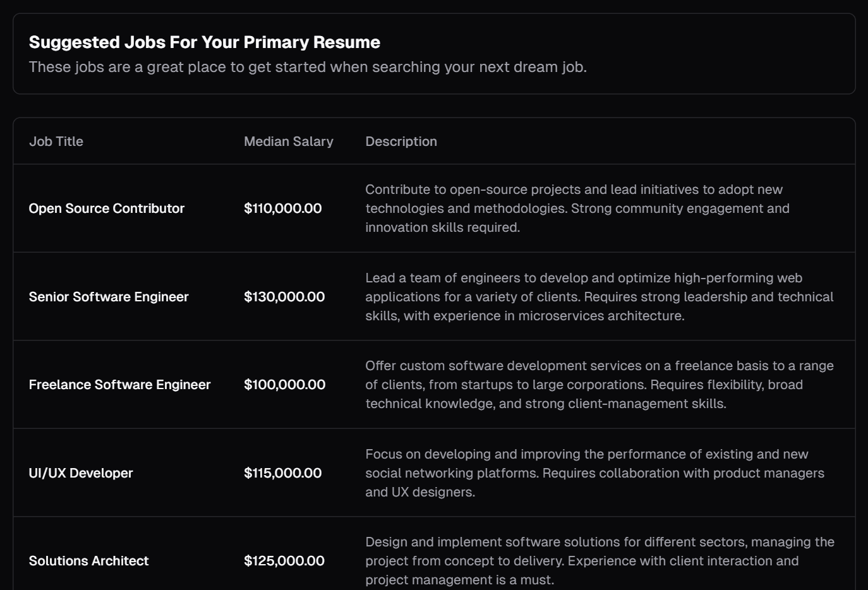Screen dimensions: 868x590
Task: Select the Solutions Architect description text
Action: tap(599, 561)
